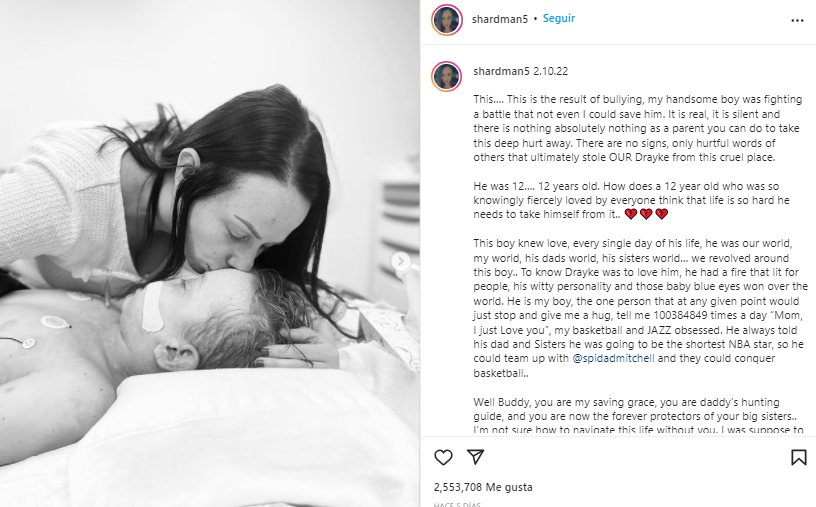Share post via paper plane icon

click(x=475, y=457)
